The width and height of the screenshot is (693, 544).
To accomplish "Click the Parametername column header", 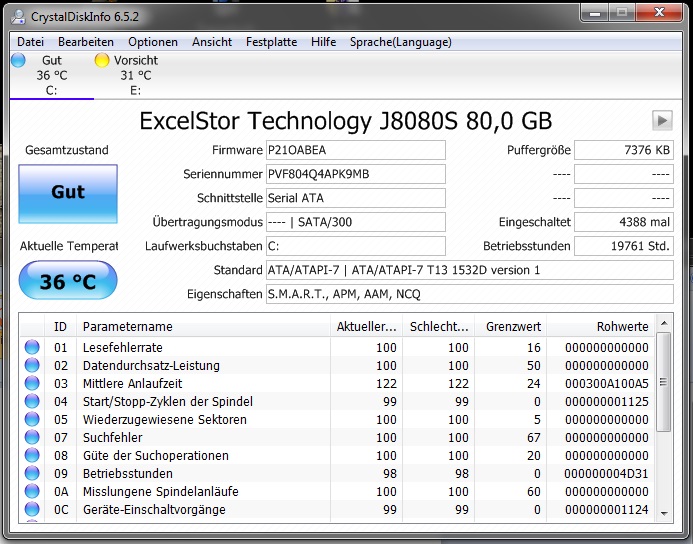I will (x=203, y=327).
